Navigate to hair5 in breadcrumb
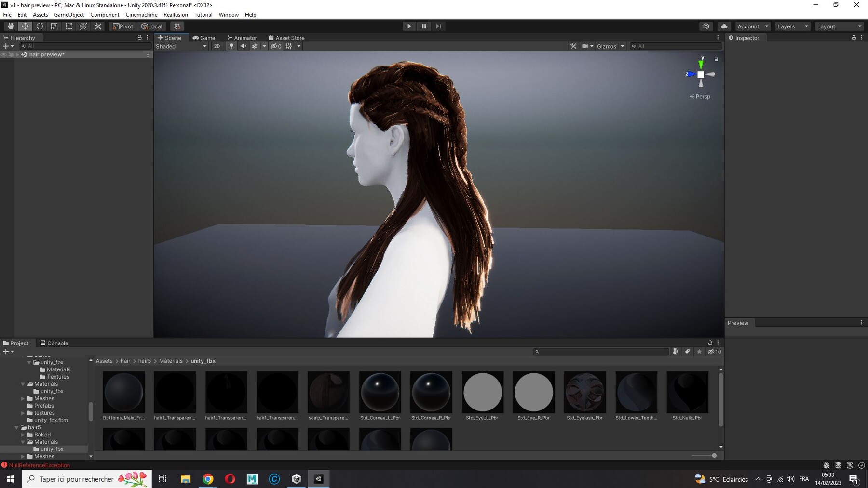The width and height of the screenshot is (868, 488). point(145,361)
